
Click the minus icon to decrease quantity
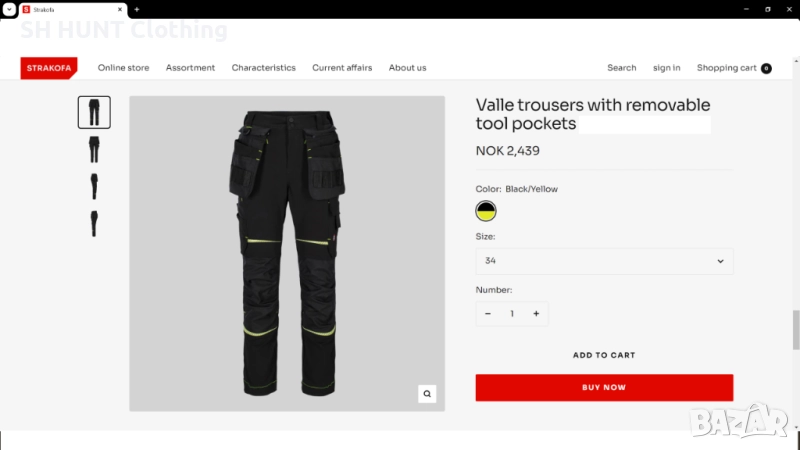(488, 314)
